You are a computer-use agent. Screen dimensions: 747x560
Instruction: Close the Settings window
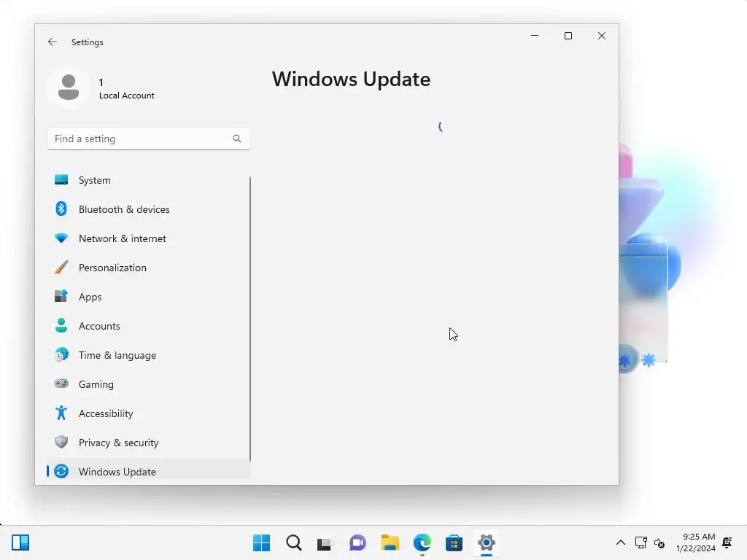pos(602,36)
